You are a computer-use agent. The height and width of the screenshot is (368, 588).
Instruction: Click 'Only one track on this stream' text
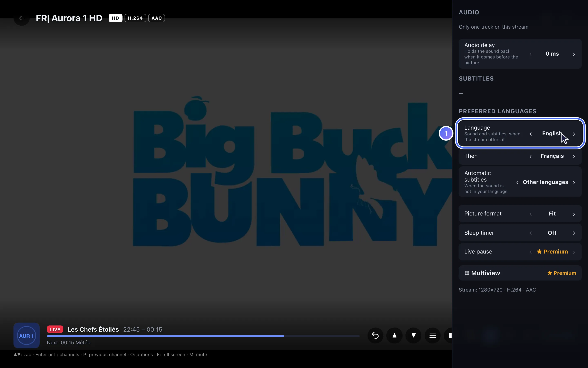click(x=493, y=27)
